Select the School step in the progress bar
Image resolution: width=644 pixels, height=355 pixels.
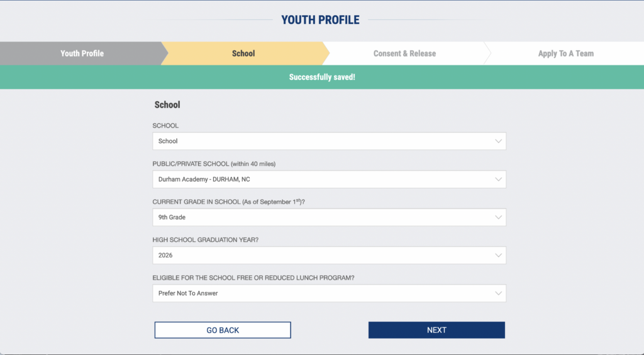243,53
